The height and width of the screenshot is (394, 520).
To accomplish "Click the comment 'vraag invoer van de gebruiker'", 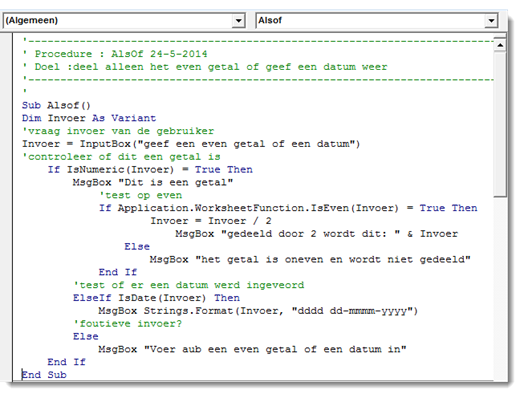I will coord(118,131).
